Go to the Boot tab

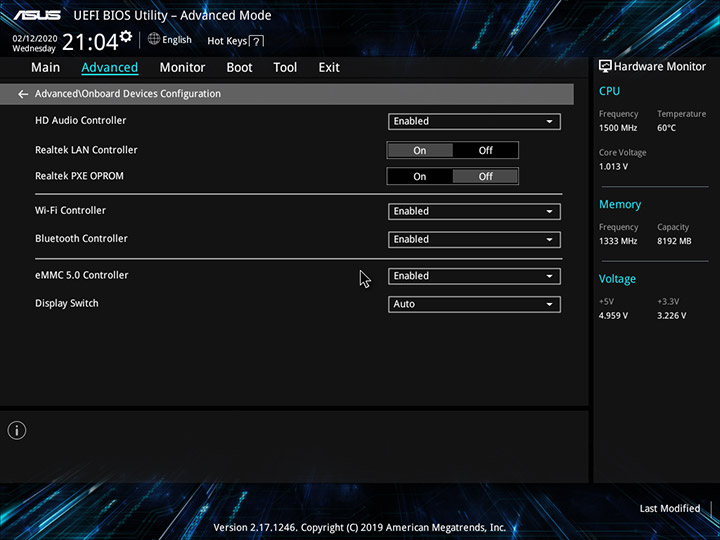[239, 68]
